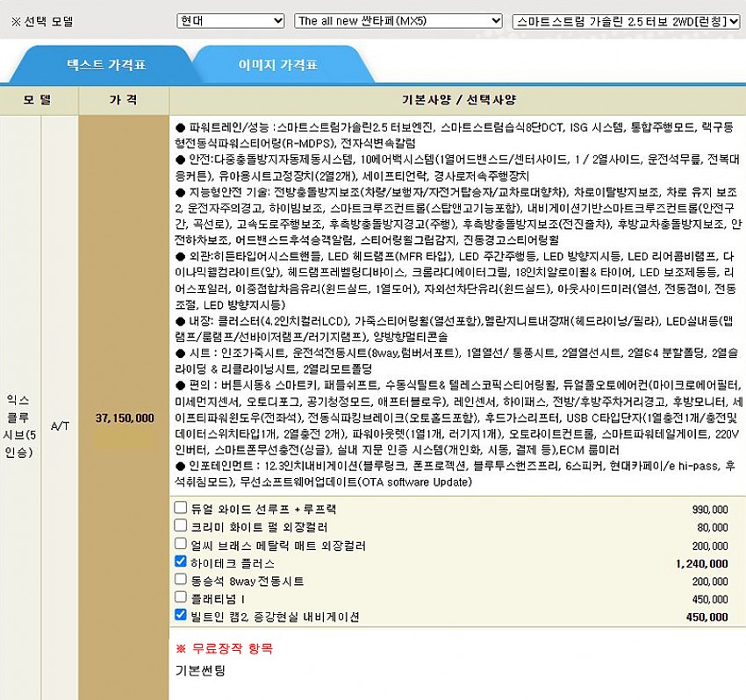
Task: Enable the 듀얼 와이드 선루프 + 루프랙 option
Action: coord(181,508)
